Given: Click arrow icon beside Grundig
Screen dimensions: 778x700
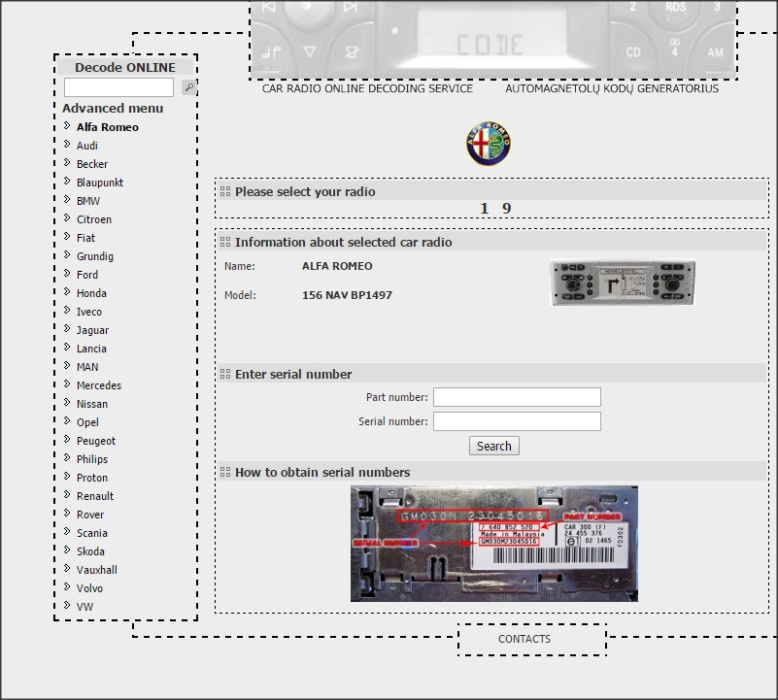Looking at the screenshot, I should (x=67, y=255).
